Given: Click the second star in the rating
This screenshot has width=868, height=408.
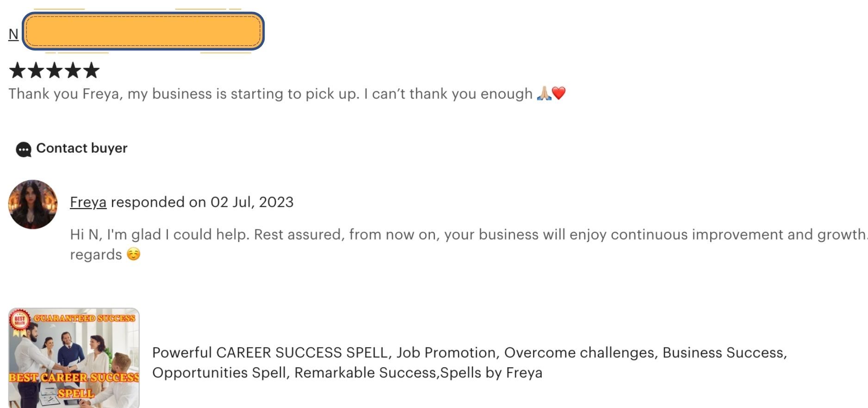Looking at the screenshot, I should pyautogui.click(x=36, y=70).
